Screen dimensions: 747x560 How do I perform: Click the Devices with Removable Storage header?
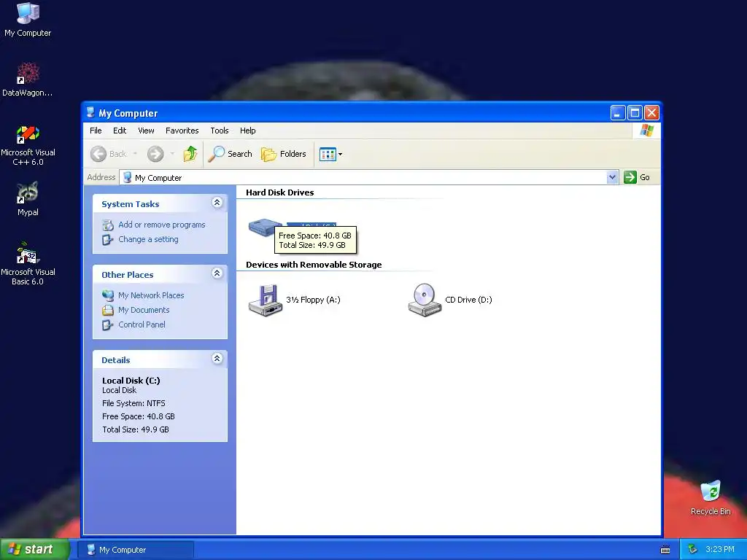point(314,265)
